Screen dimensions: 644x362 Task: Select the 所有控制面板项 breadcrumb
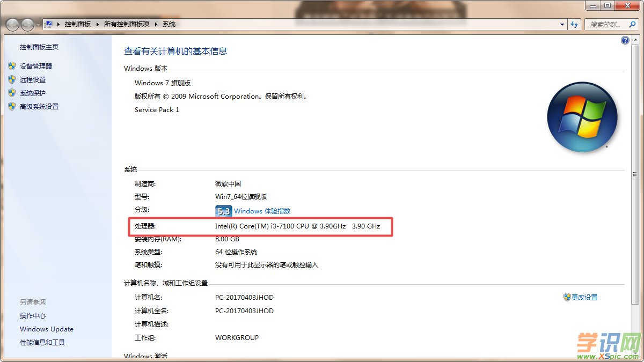coord(126,24)
